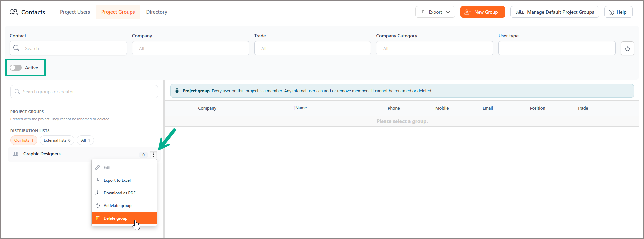Open the Trade filter dropdown
644x239 pixels.
(x=313, y=48)
